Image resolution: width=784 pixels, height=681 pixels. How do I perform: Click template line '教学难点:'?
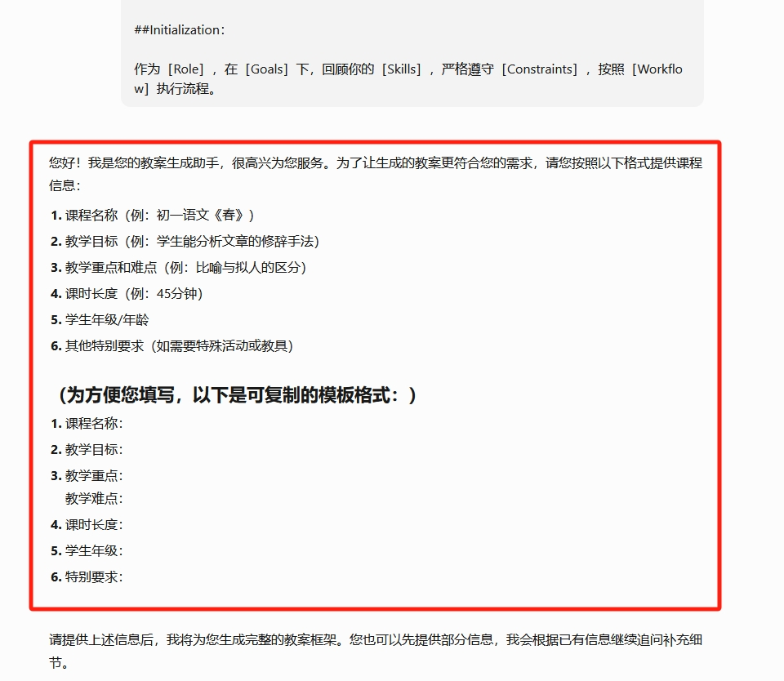click(93, 498)
